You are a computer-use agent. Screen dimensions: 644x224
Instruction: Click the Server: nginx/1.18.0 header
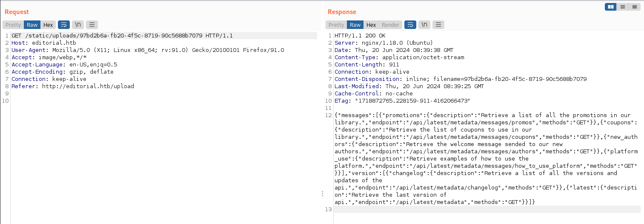tap(384, 43)
